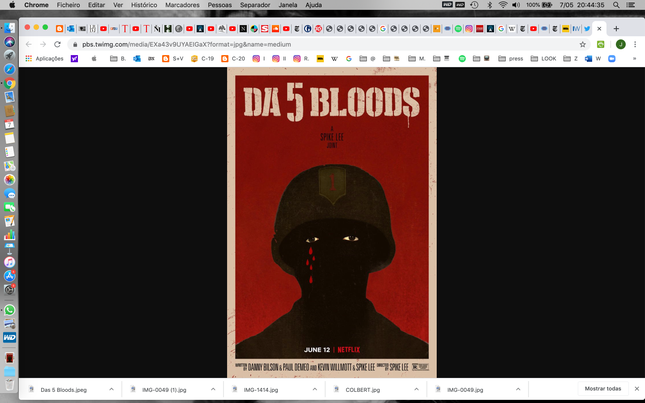Screen dimensions: 645x403
Task: Open downloaded IMG-0049 (1).jpg file
Action: point(163,390)
